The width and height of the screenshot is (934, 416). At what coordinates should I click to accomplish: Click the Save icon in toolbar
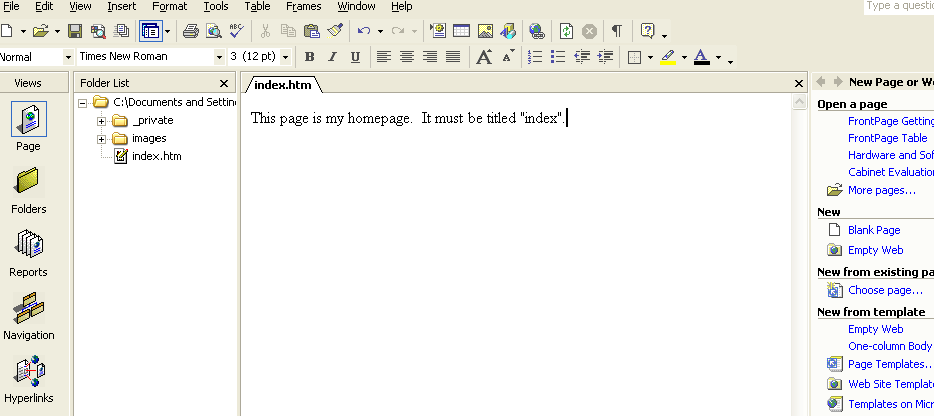[77, 31]
